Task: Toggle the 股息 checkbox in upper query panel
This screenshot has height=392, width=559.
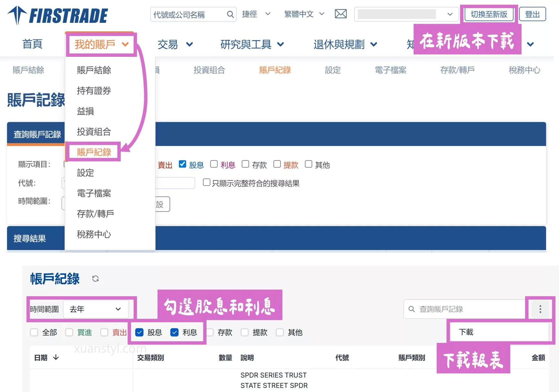Action: [182, 164]
